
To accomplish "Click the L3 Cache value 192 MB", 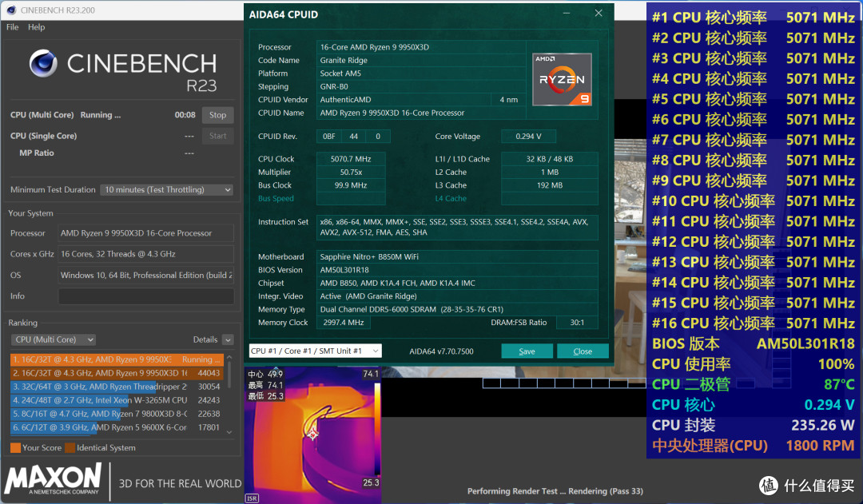I will click(x=550, y=185).
